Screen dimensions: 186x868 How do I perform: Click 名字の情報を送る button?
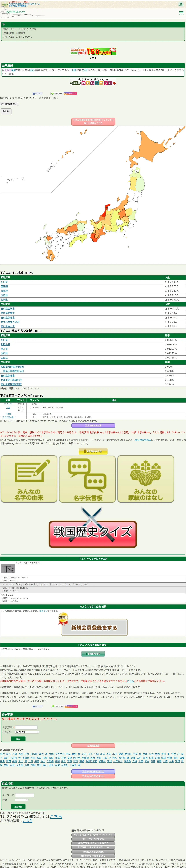[9, 104]
